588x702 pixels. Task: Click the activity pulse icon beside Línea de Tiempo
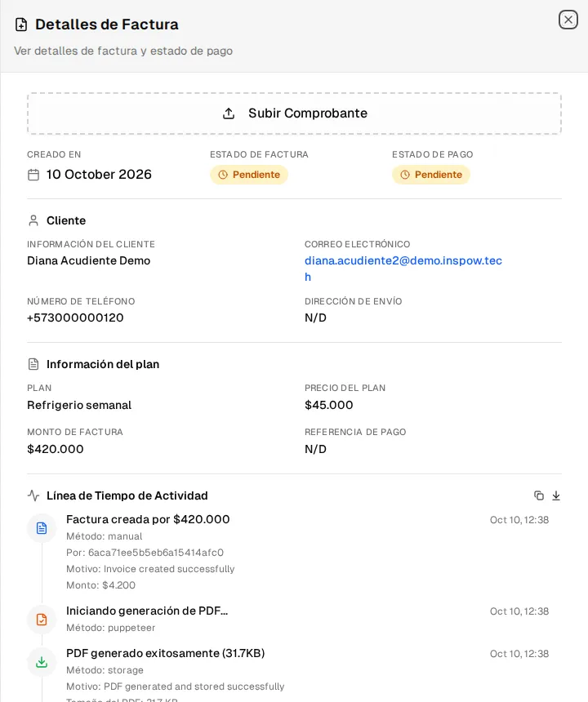(33, 495)
